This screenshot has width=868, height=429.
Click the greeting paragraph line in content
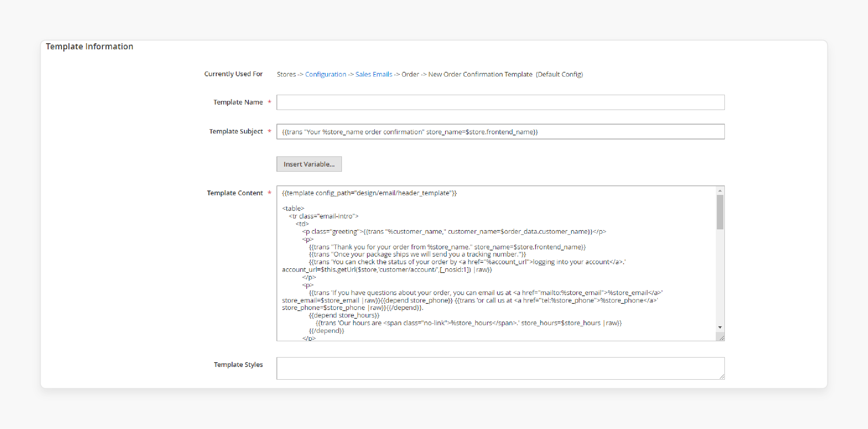pyautogui.click(x=454, y=231)
